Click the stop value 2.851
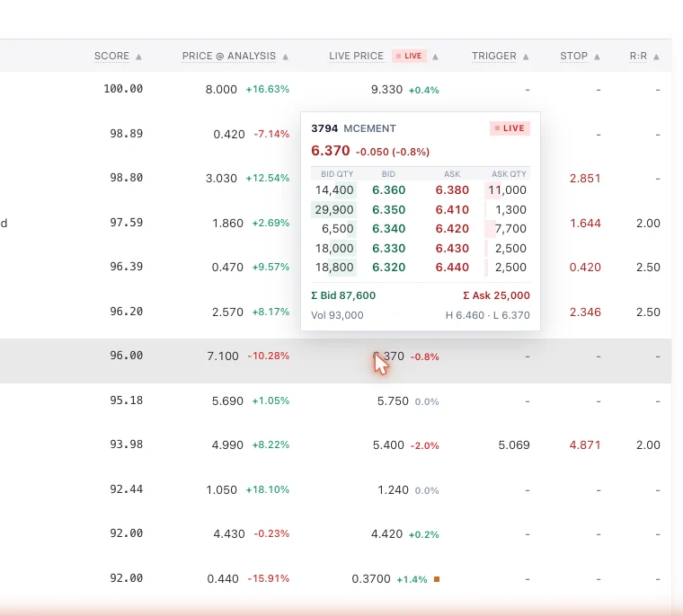This screenshot has height=616, width=683. (x=585, y=179)
